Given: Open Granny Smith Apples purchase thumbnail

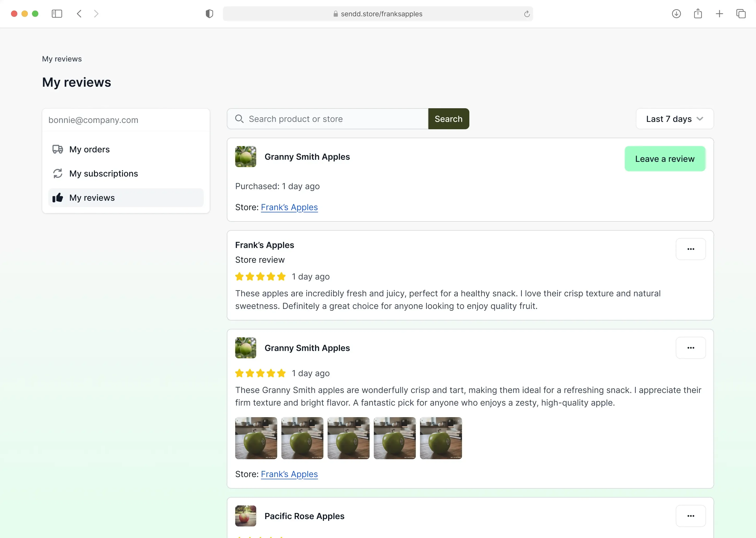Looking at the screenshot, I should point(246,156).
